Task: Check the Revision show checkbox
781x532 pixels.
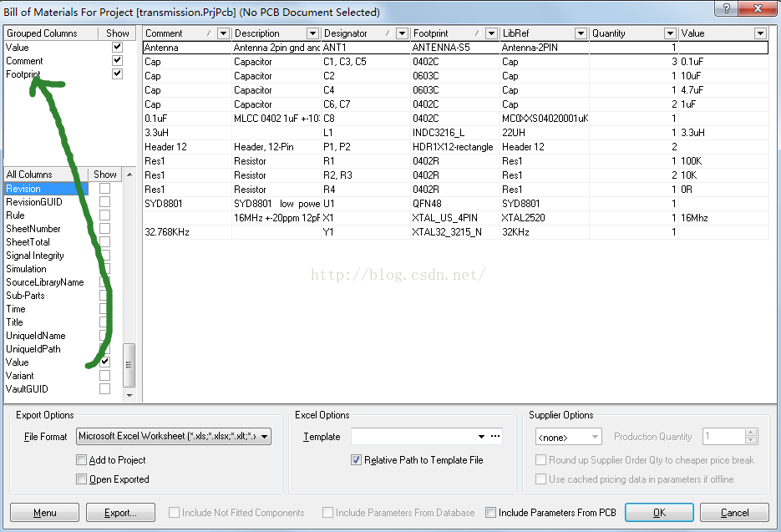Action: 104,188
